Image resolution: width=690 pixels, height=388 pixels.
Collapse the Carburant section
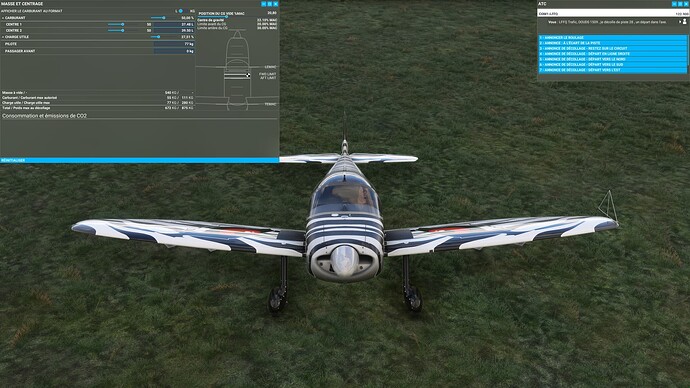(3, 18)
